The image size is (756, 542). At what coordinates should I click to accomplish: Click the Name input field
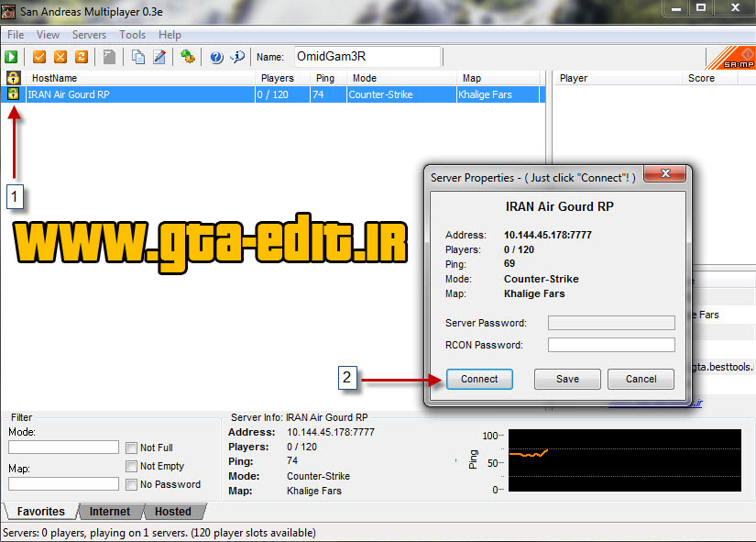point(367,57)
